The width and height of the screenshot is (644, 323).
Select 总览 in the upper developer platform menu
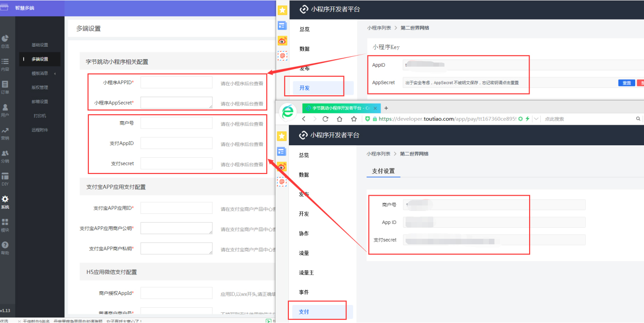[x=305, y=29]
